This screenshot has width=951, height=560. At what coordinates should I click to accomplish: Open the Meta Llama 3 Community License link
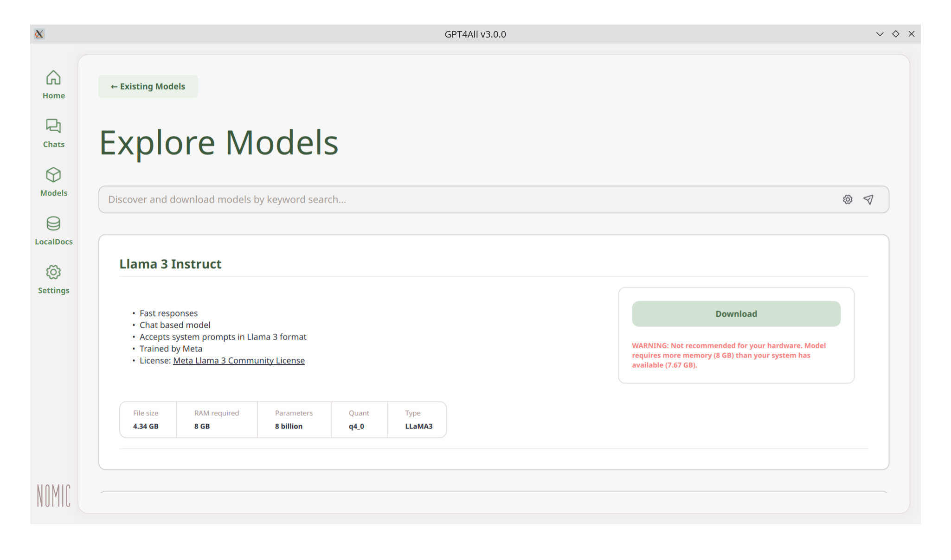[239, 361]
